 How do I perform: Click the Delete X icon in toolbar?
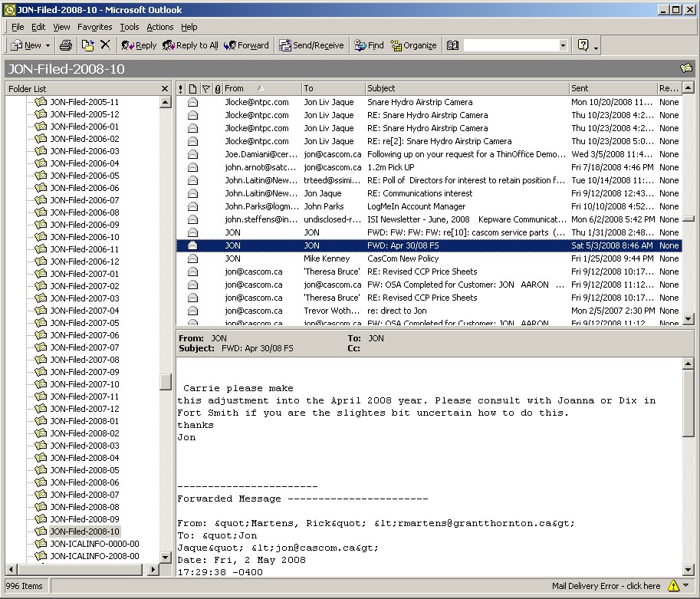(105, 44)
